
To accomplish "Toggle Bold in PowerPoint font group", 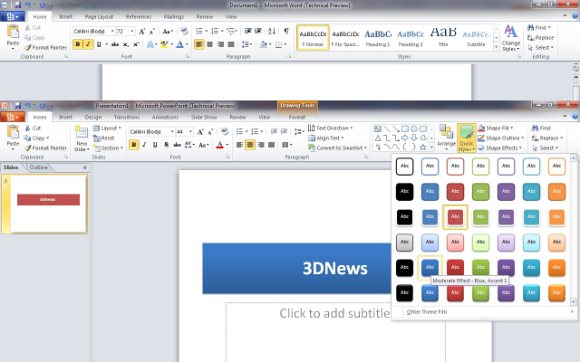I will tap(134, 145).
